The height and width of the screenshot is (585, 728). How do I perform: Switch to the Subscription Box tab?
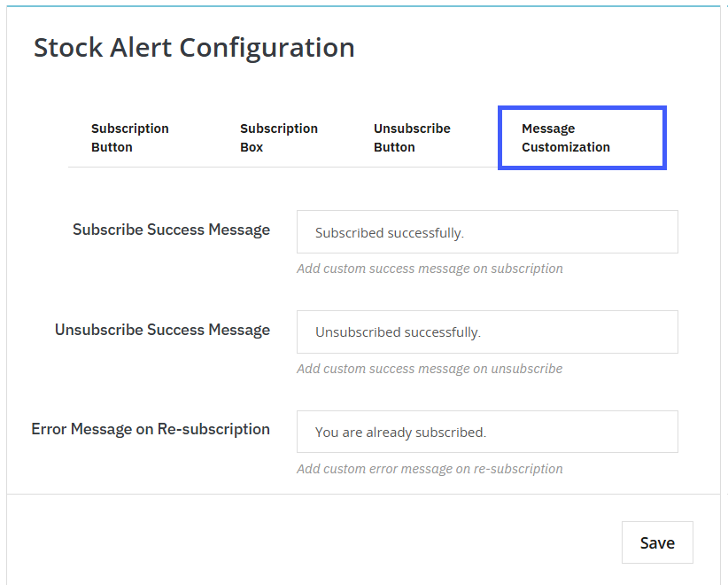[x=278, y=137]
